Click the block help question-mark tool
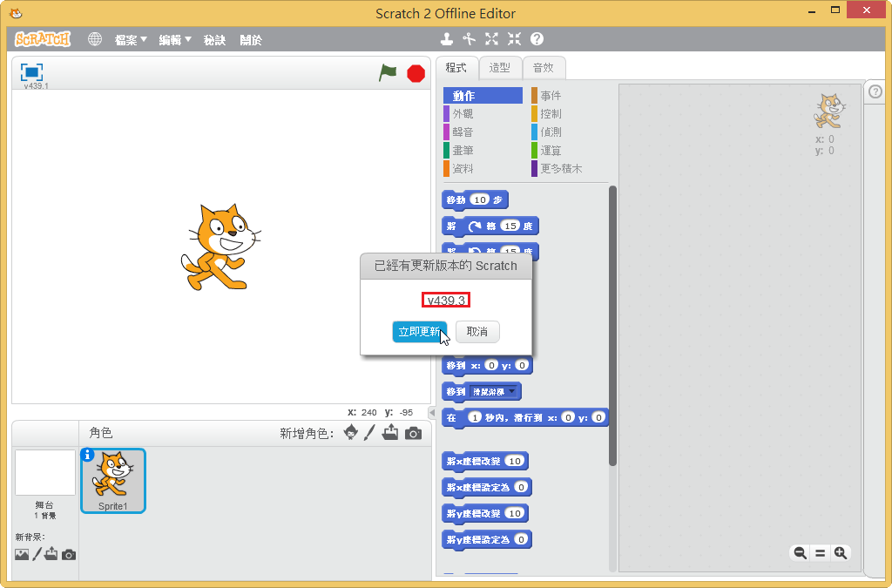892x588 pixels. pyautogui.click(x=537, y=38)
